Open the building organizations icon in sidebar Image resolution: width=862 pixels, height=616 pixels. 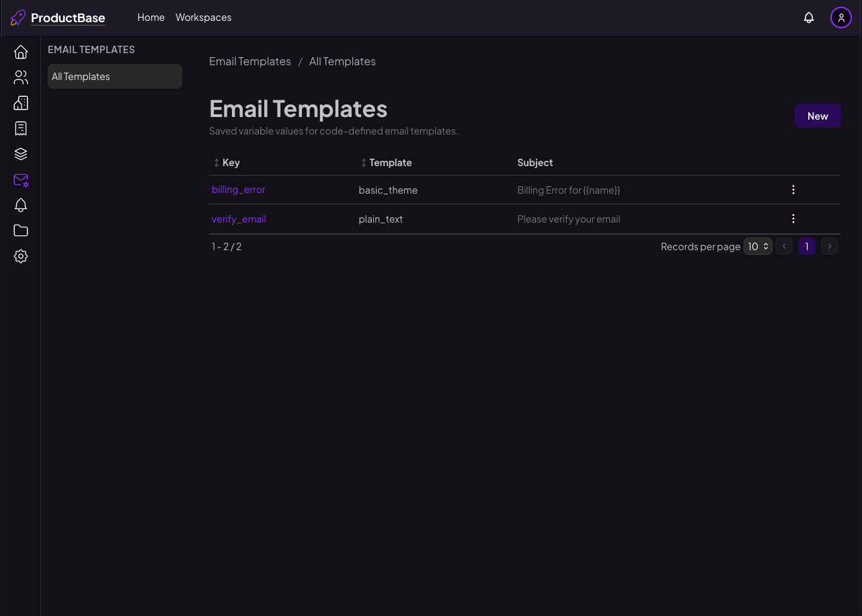(x=21, y=103)
